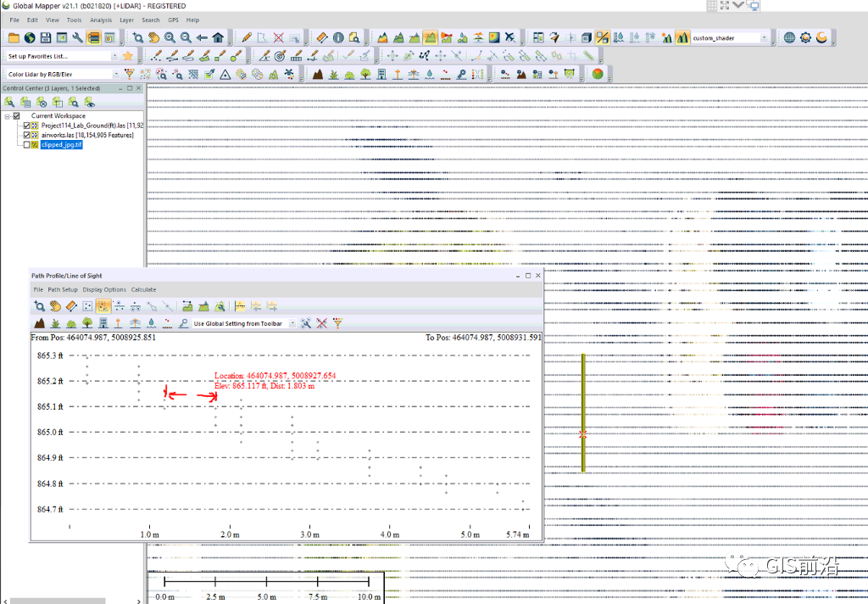The height and width of the screenshot is (604, 868).
Task: Open the Help menu
Action: tap(192, 20)
